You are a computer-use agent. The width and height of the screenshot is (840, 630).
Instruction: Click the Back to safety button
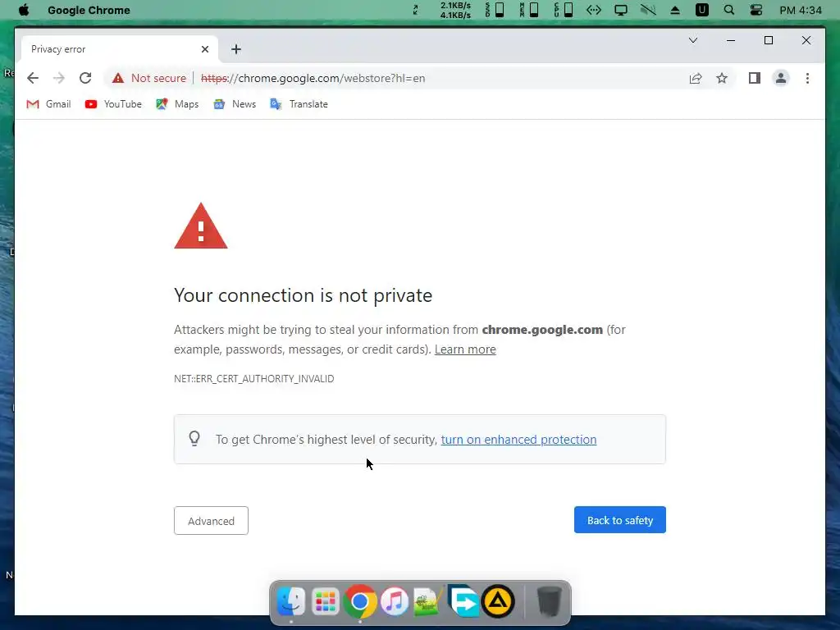coord(620,520)
